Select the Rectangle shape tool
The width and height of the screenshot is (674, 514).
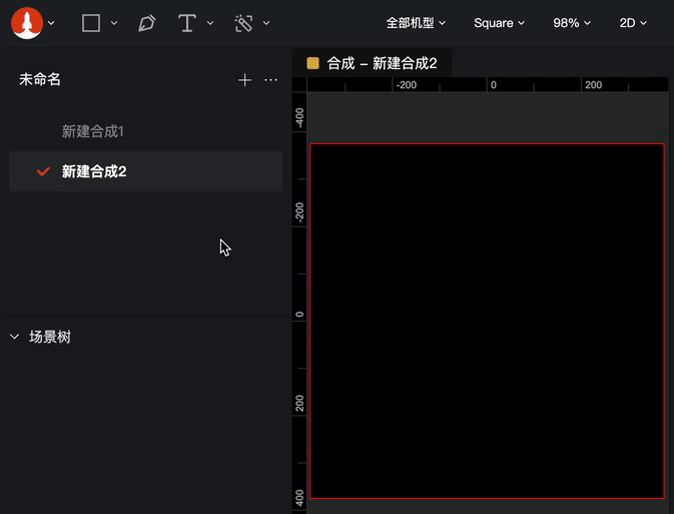(91, 23)
